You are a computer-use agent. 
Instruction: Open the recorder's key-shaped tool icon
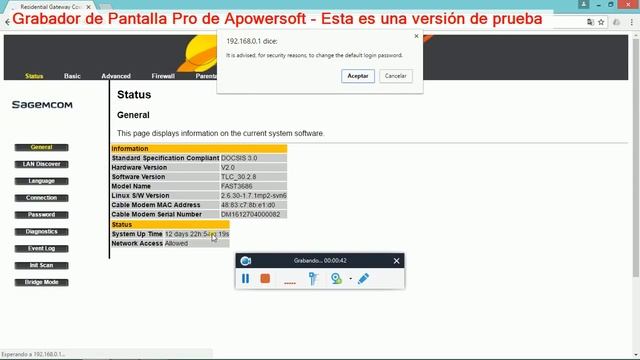coord(313,278)
